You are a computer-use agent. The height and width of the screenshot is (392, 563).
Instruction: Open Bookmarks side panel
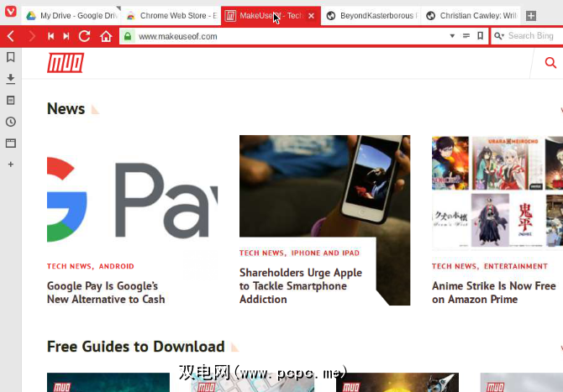(x=11, y=57)
